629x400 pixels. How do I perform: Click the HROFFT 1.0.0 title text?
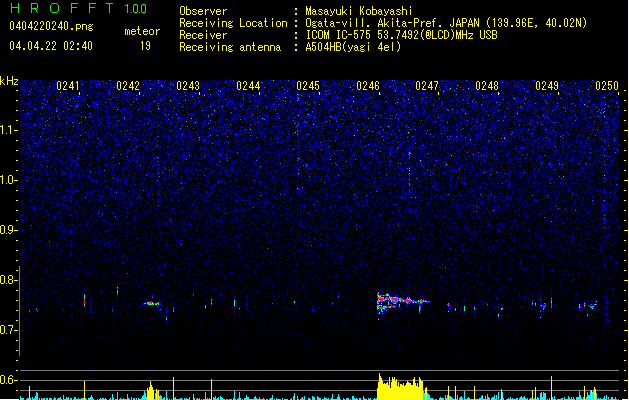pos(78,8)
